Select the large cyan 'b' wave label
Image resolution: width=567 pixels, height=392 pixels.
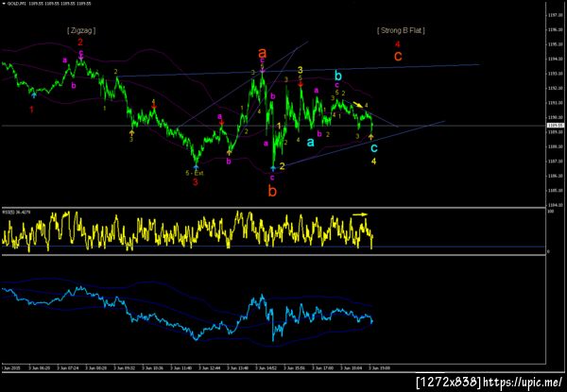[x=337, y=76]
